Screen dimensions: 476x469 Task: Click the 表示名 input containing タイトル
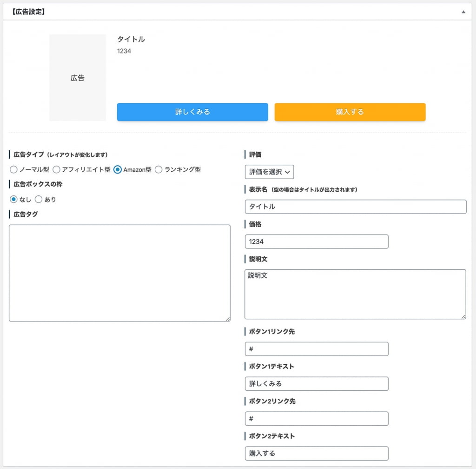(x=356, y=207)
